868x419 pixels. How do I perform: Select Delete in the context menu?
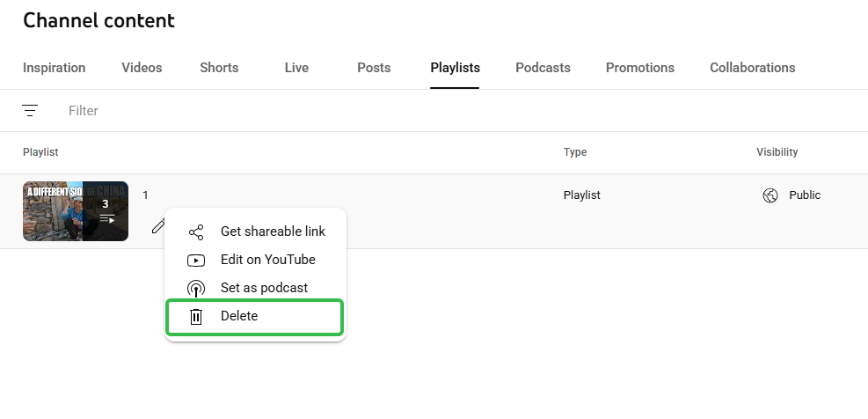(256, 316)
